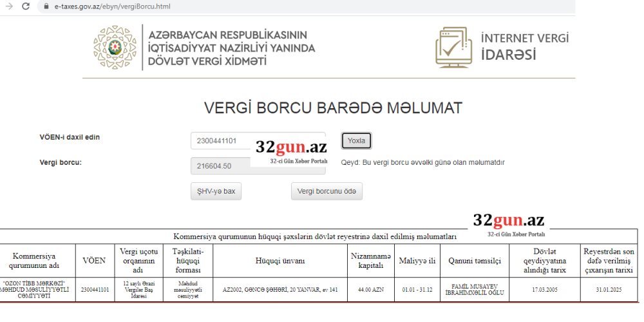Reload the page with the refresh icon

(x=25, y=6)
